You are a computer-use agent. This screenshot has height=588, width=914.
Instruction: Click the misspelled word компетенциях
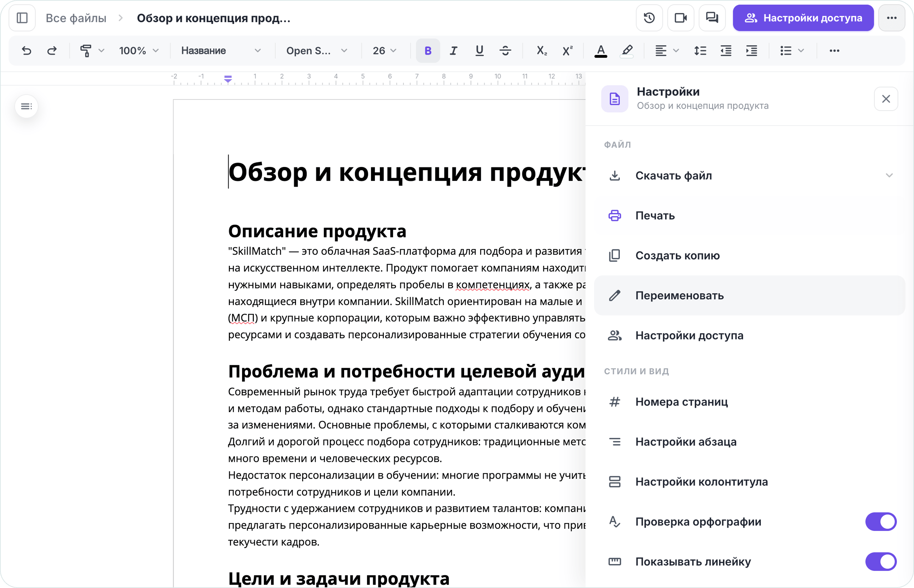tap(493, 285)
